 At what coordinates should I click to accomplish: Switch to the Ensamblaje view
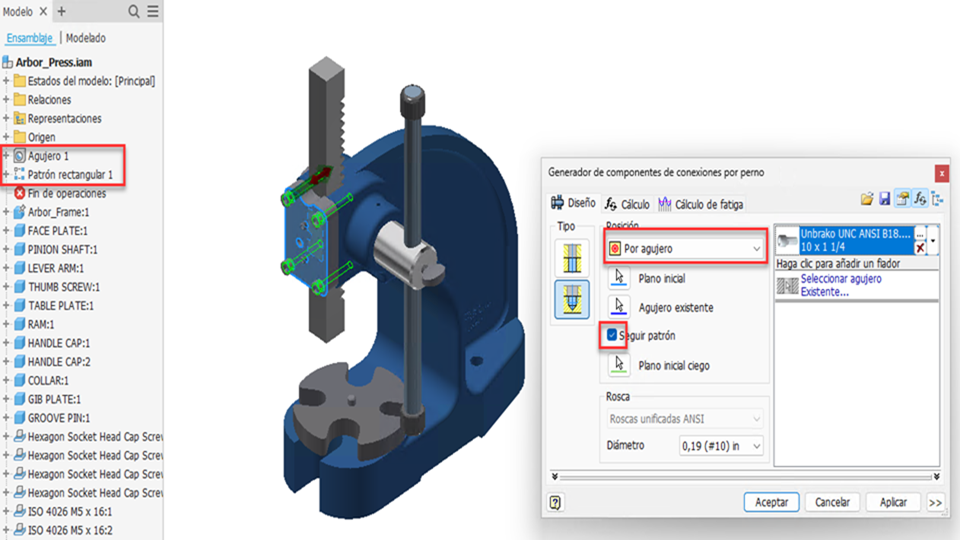(29, 38)
